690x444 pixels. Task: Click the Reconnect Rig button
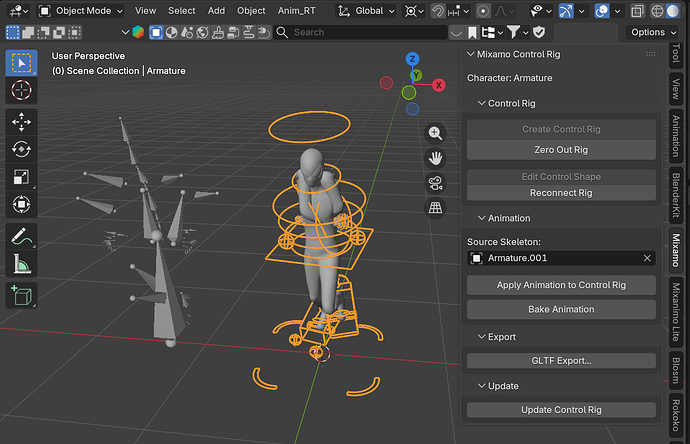pyautogui.click(x=561, y=193)
